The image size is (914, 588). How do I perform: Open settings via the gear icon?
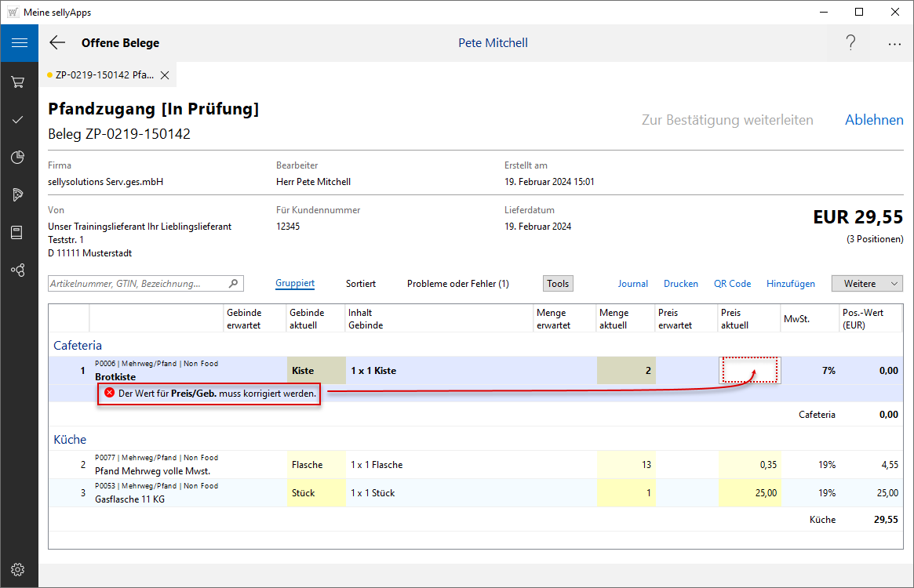click(x=18, y=569)
